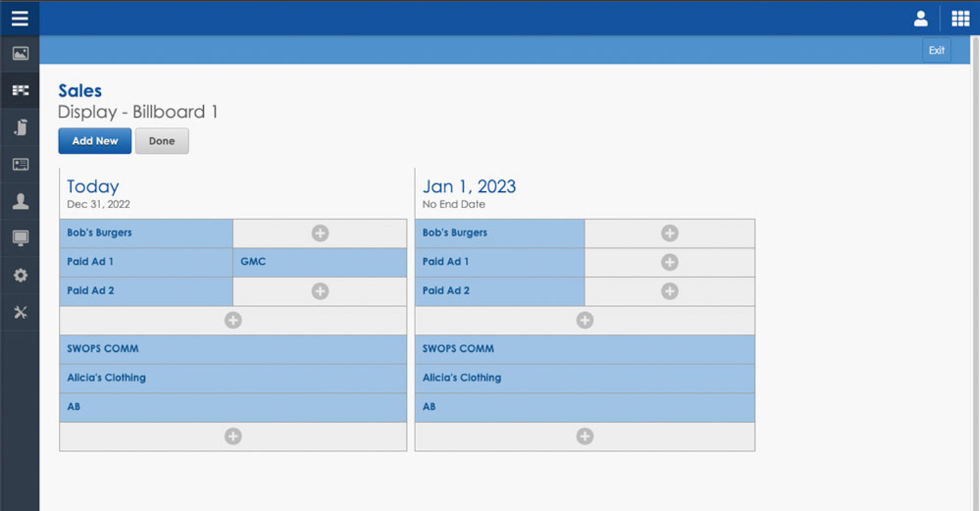The height and width of the screenshot is (511, 980).
Task: Open the playlist scroll sidebar icon
Action: point(20,127)
